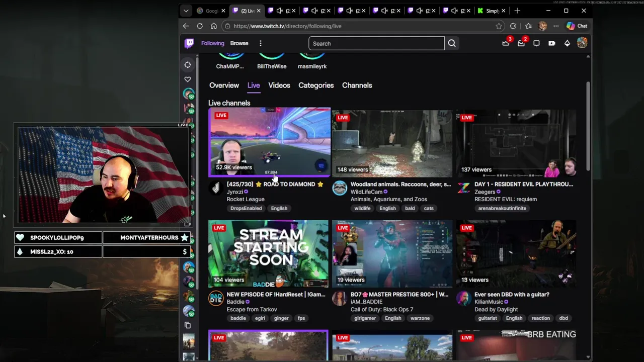Open KilianMusic guitar stream thumbnail
The height and width of the screenshot is (362, 644).
coord(516,253)
